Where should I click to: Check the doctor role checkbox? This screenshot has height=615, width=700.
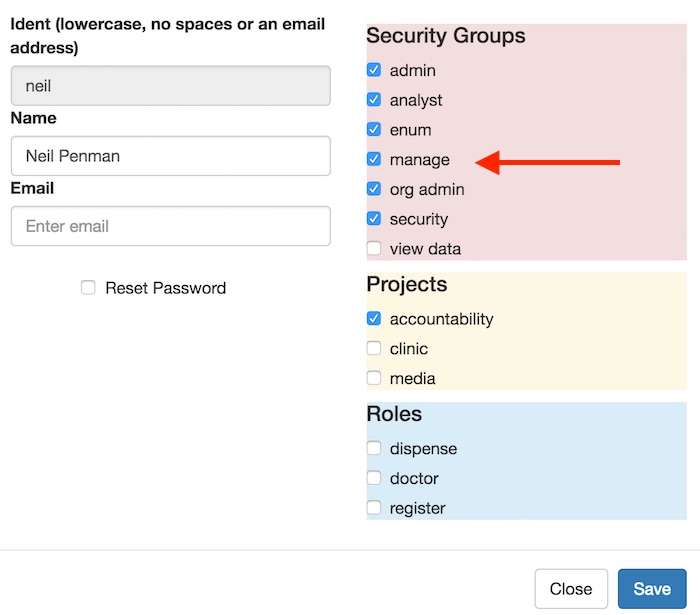[374, 478]
